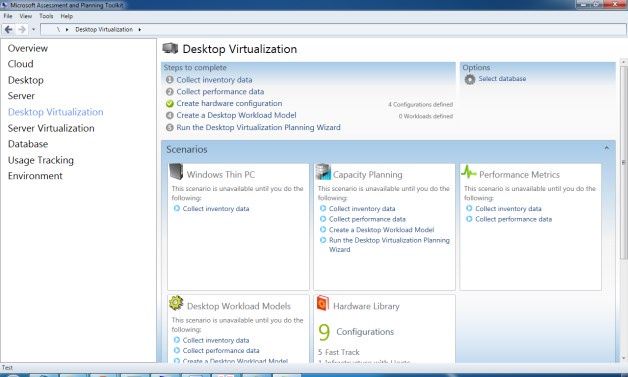Image resolution: width=628 pixels, height=377 pixels.
Task: Select Server in the sidebar
Action: (21, 96)
